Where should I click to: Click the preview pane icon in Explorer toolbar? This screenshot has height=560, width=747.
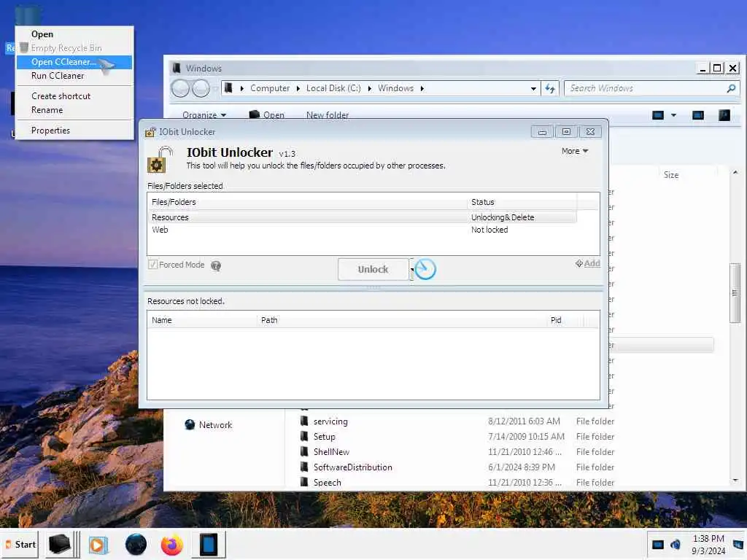click(x=698, y=114)
